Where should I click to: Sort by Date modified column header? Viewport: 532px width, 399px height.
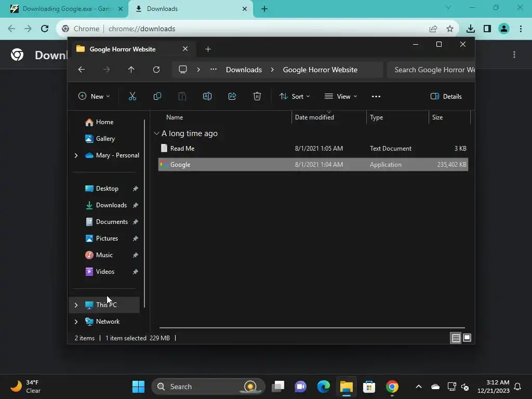coord(314,117)
